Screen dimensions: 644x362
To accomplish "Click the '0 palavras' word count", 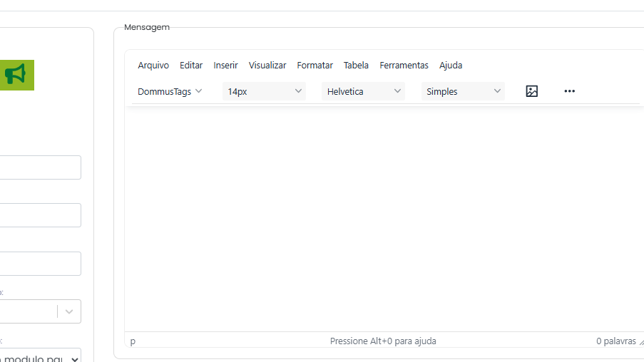I will pos(615,341).
